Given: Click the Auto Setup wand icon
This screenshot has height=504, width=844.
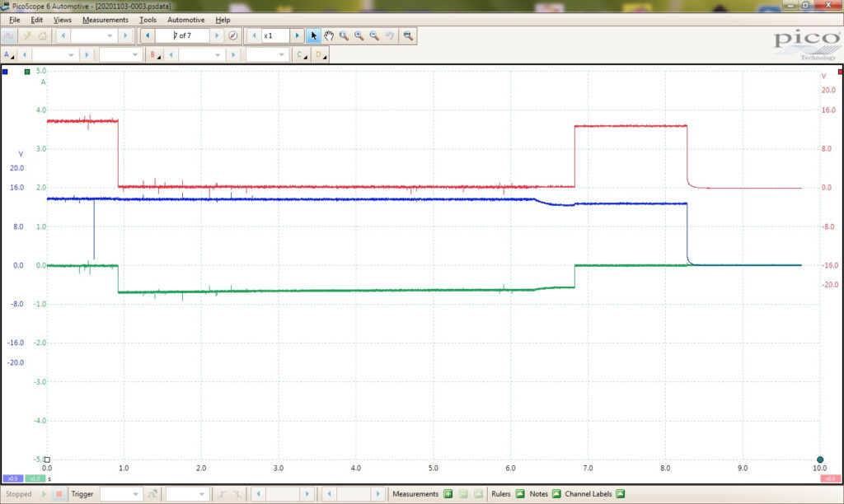Looking at the screenshot, I should click(26, 36).
